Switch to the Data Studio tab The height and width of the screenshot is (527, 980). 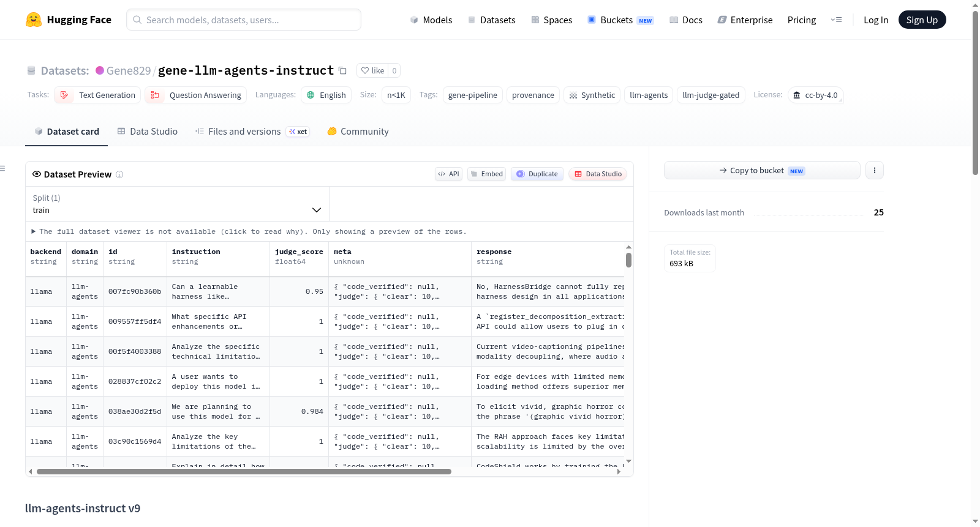pos(148,132)
